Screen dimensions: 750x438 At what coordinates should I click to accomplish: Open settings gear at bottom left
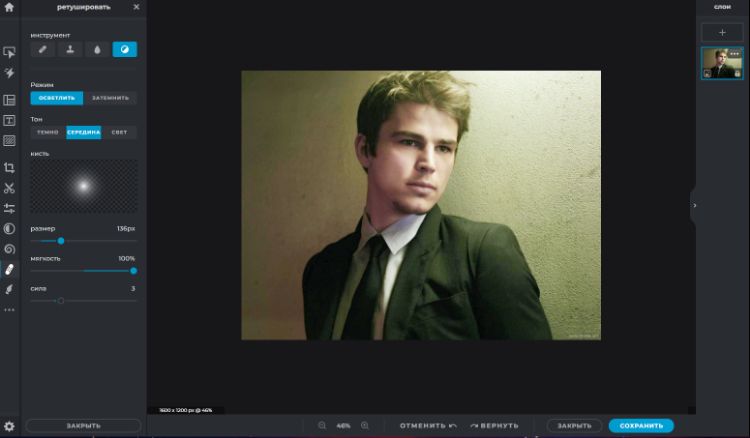9,426
